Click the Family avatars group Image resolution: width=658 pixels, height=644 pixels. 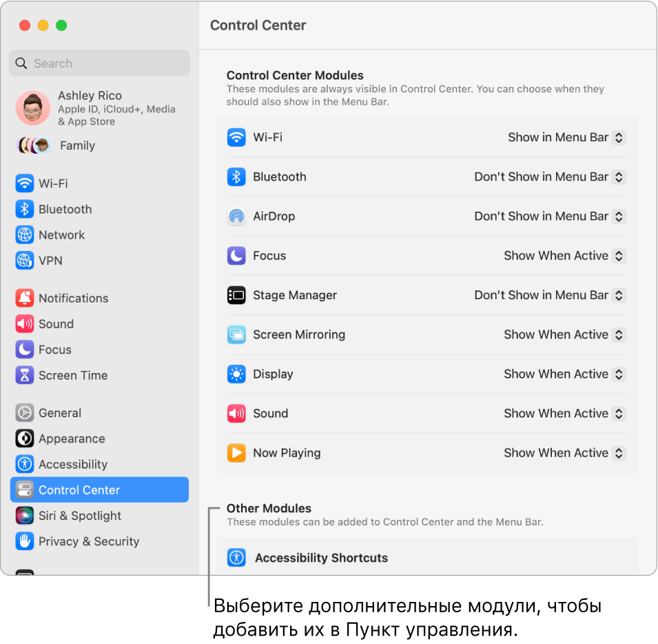coord(34,145)
